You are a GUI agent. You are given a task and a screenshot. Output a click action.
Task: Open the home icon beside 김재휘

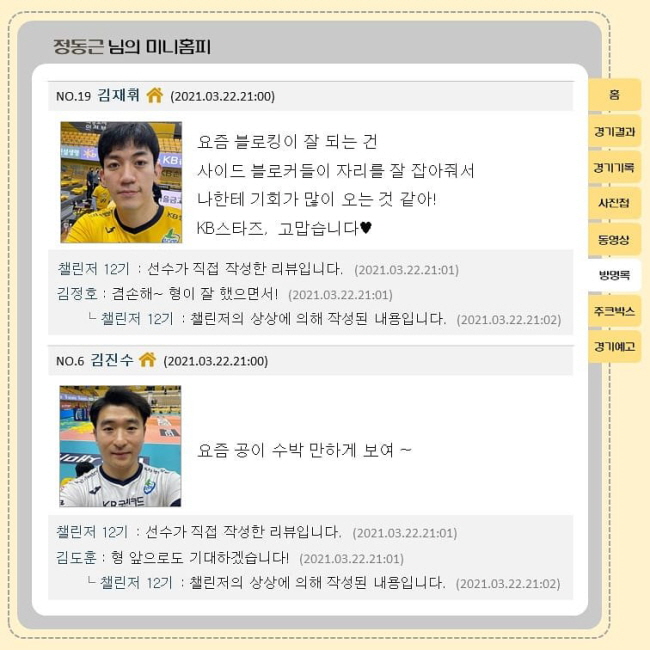click(155, 95)
